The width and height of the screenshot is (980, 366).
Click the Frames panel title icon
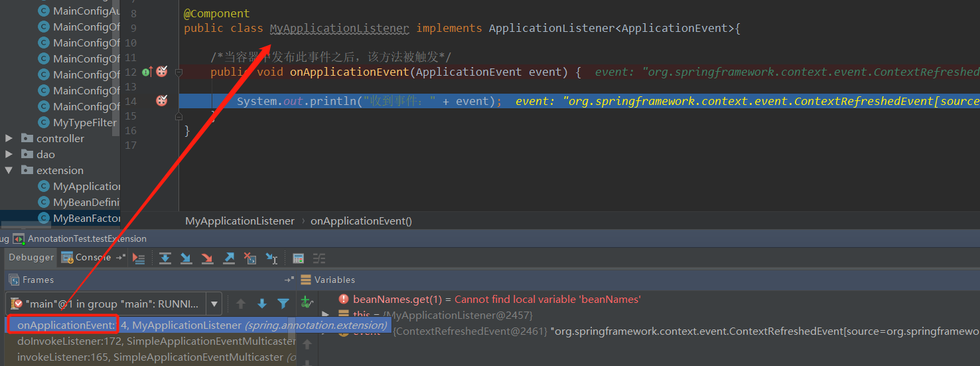[14, 280]
